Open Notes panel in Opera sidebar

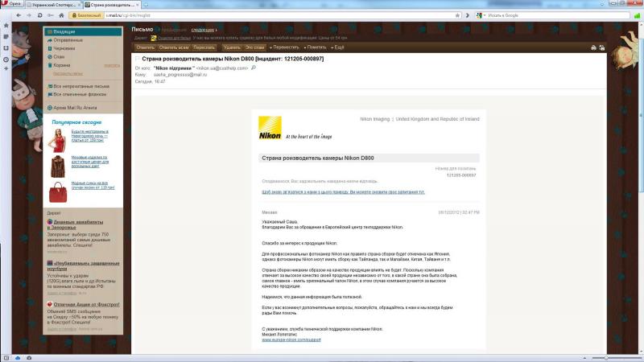6,37
